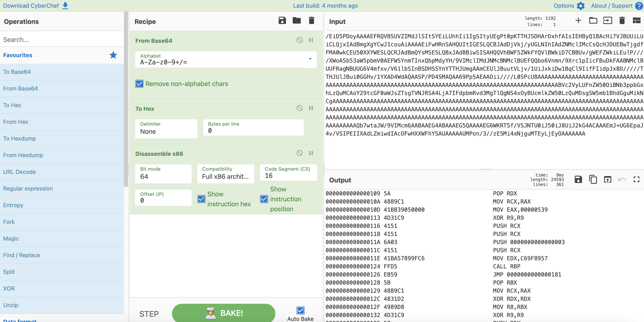Select the From Hex operation

click(62, 122)
